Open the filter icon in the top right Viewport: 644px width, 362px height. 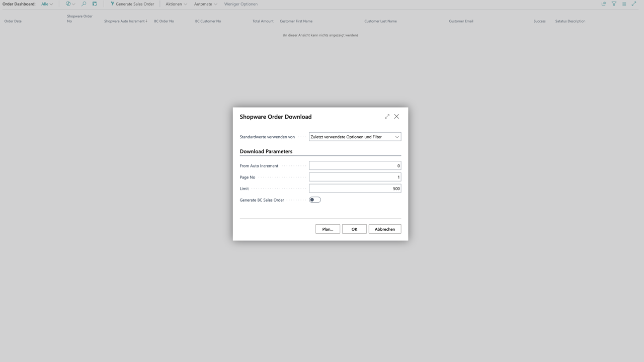(x=614, y=4)
